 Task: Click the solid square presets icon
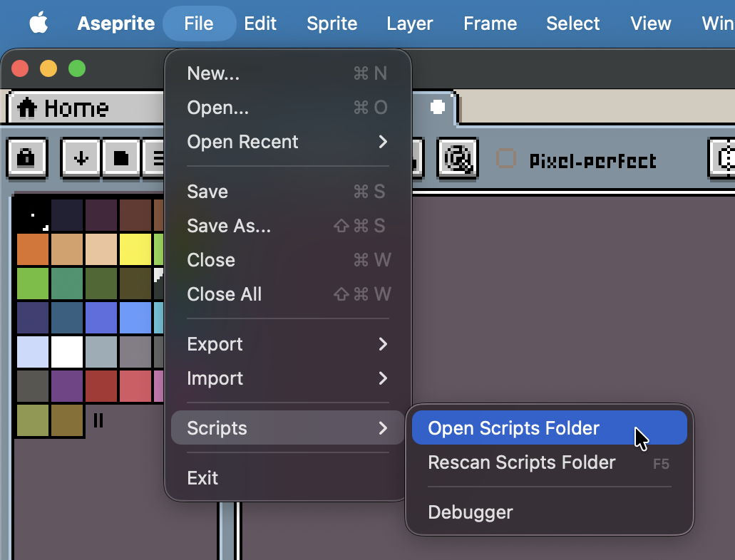tap(121, 158)
